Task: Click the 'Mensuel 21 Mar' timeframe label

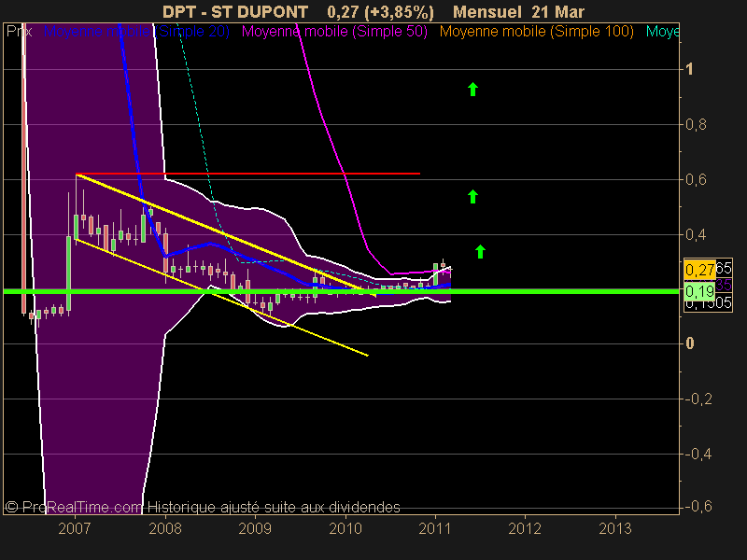Action: (518, 11)
